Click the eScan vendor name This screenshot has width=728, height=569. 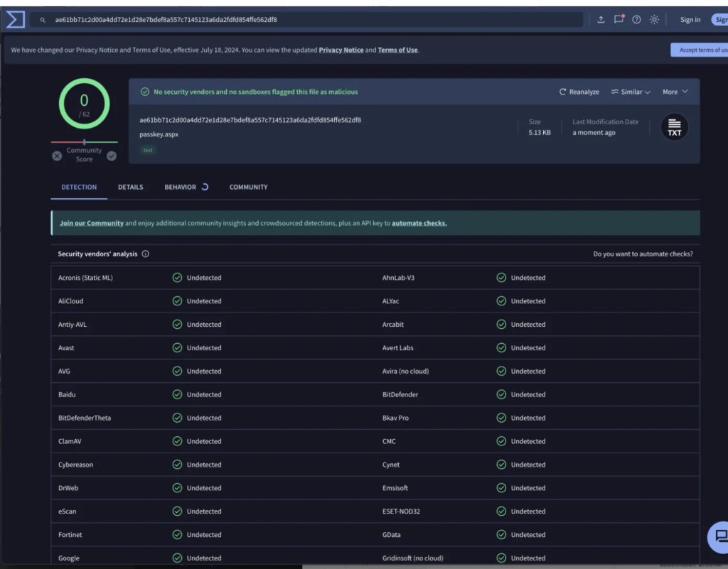coord(67,511)
